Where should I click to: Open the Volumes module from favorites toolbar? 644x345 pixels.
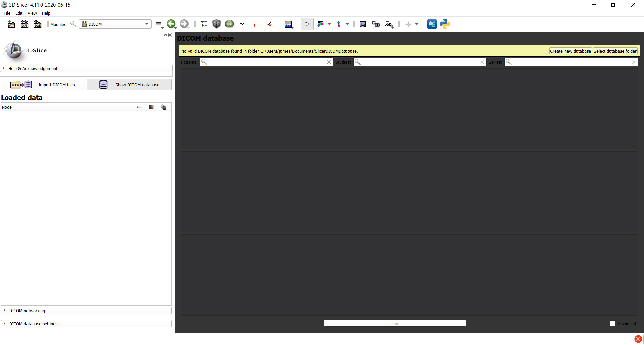click(216, 24)
